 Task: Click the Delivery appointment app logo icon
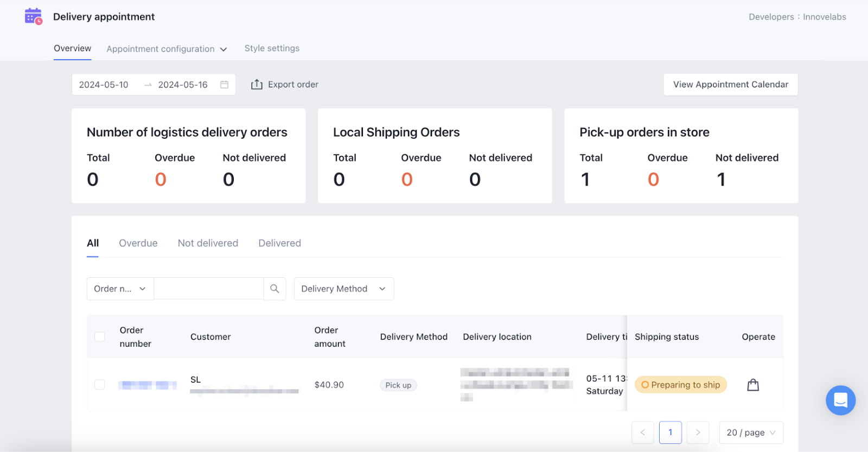tap(33, 17)
